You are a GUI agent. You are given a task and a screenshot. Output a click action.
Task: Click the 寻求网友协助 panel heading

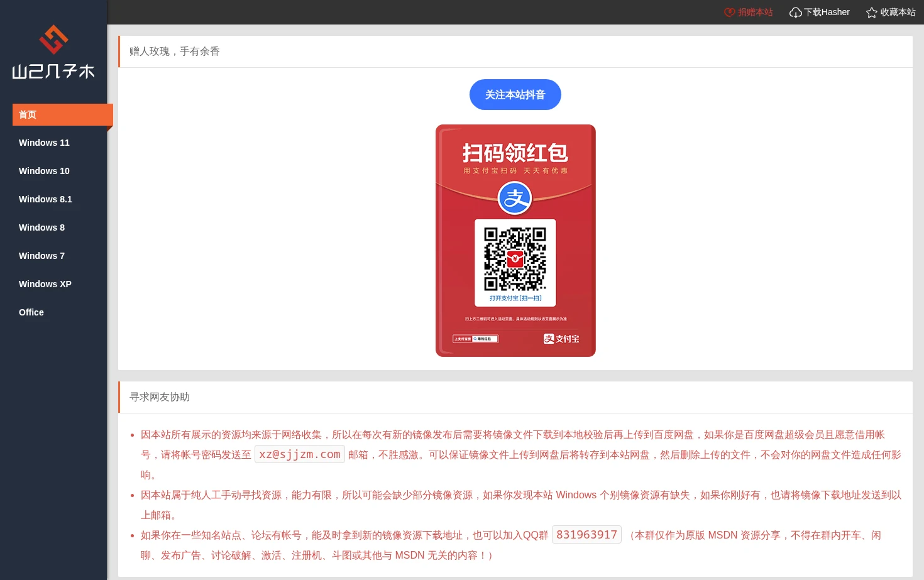(x=160, y=397)
